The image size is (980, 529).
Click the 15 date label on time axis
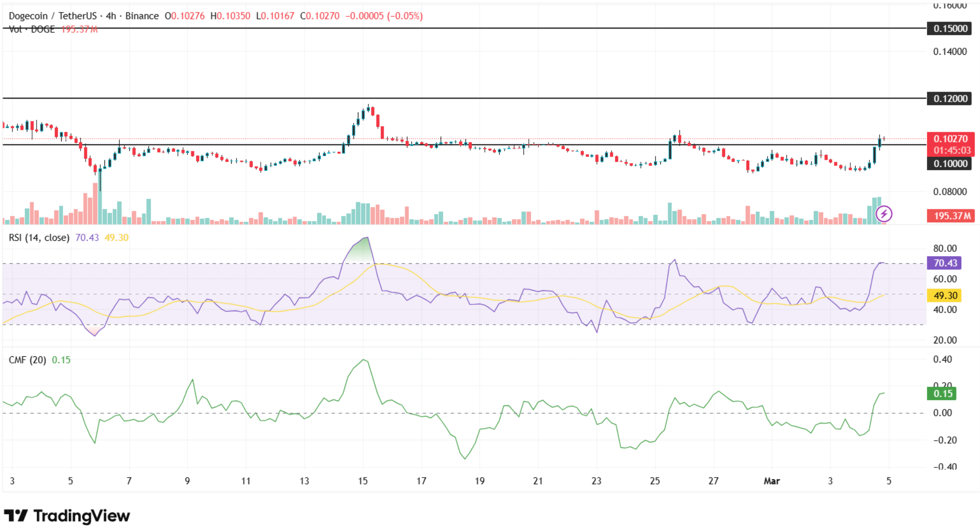[363, 481]
